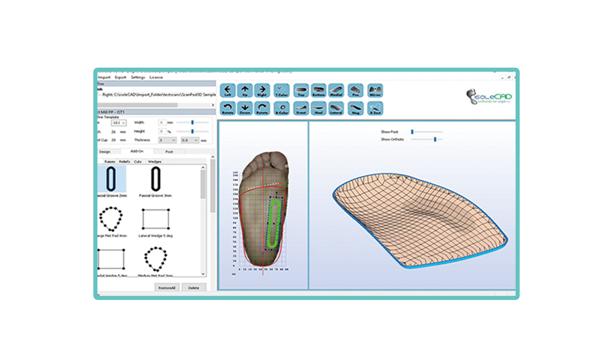Select the Mirror view icon
The image size is (607, 364).
[x=375, y=91]
